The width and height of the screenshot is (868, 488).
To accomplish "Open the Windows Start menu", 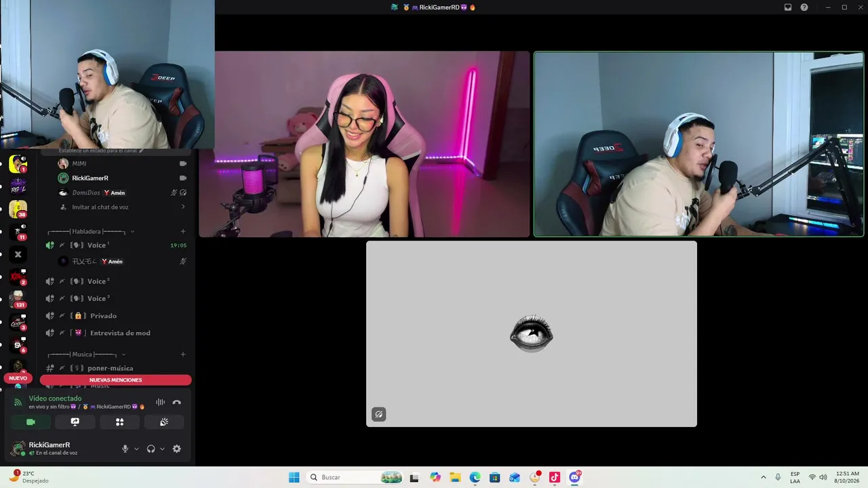I will 294,477.
